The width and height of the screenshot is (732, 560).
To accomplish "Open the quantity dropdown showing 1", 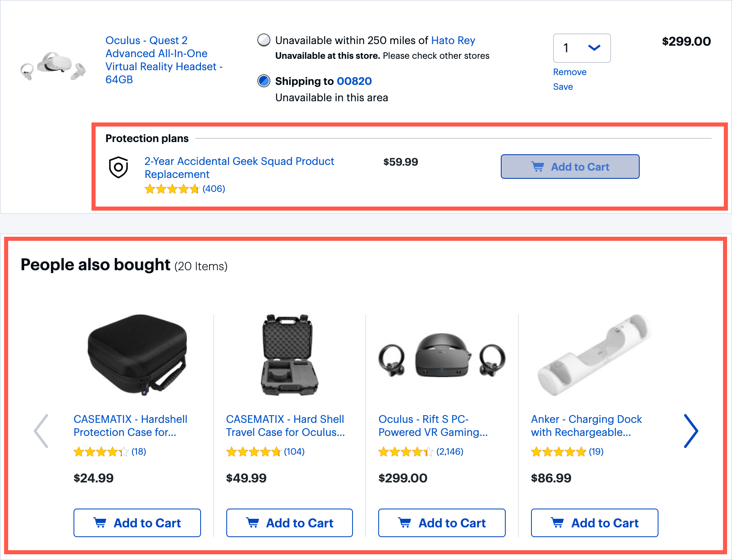I will tap(582, 48).
